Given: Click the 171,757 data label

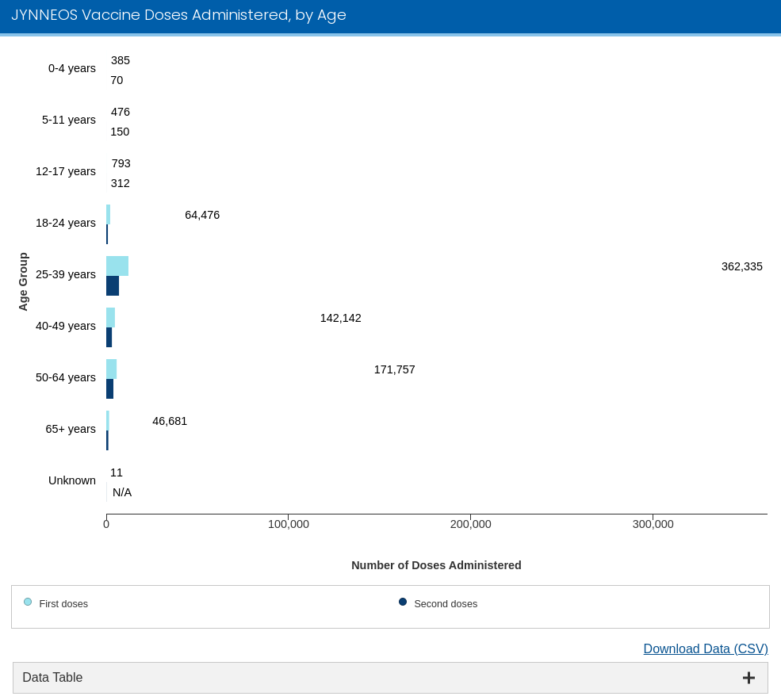Looking at the screenshot, I should pyautogui.click(x=394, y=369).
